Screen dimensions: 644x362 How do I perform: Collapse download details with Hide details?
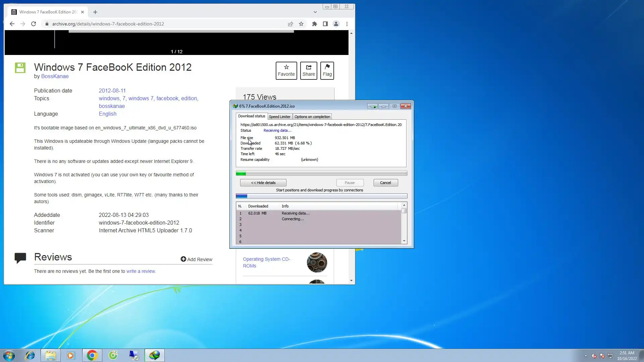pyautogui.click(x=263, y=183)
